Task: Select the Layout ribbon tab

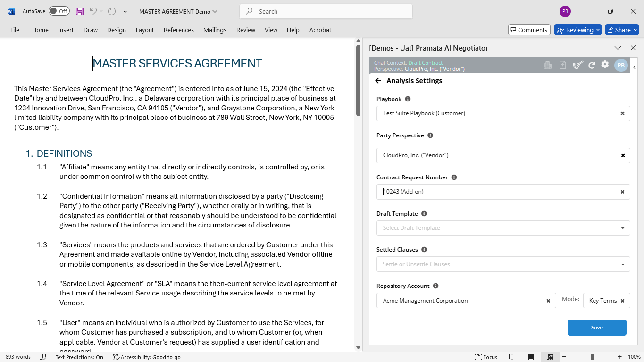Action: [x=145, y=30]
